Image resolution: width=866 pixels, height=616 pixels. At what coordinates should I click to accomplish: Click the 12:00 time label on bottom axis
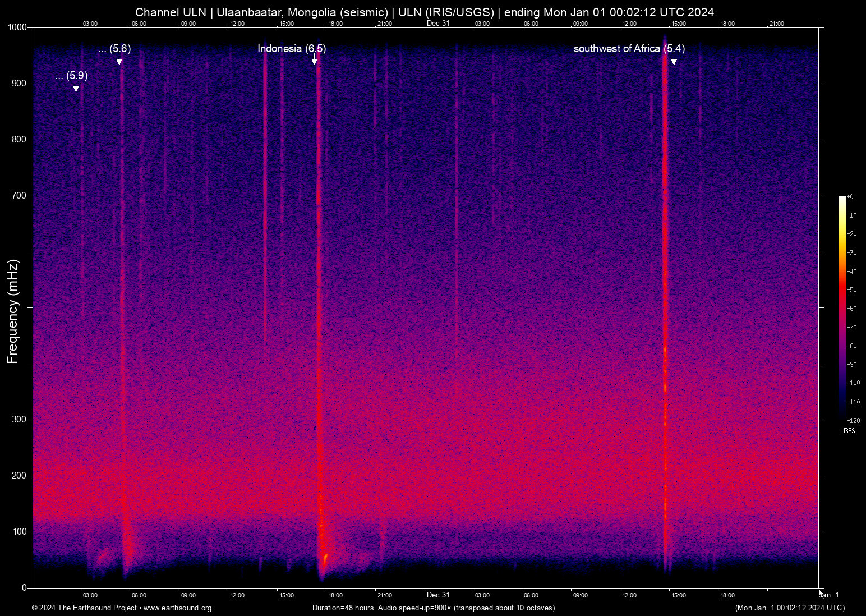(x=237, y=595)
